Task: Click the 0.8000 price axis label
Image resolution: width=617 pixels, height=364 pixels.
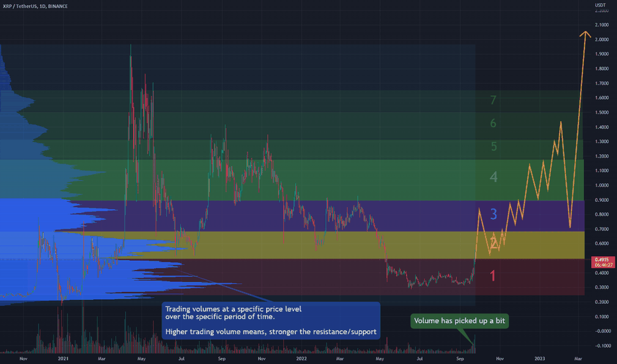Action: [602, 214]
